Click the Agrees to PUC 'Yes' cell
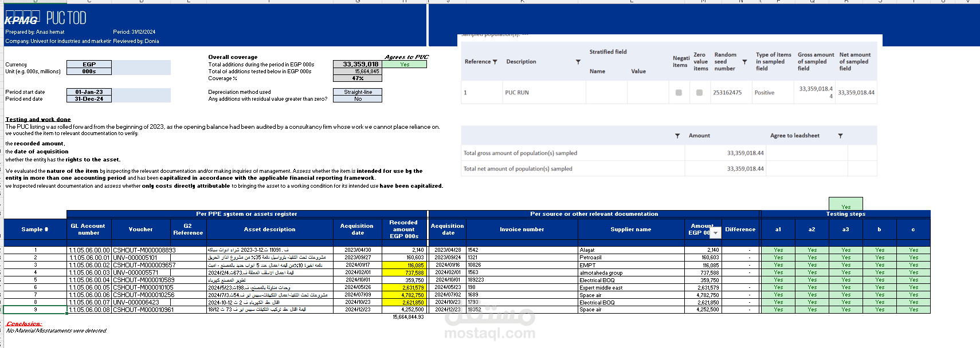This screenshot has width=980, height=348. pos(405,64)
